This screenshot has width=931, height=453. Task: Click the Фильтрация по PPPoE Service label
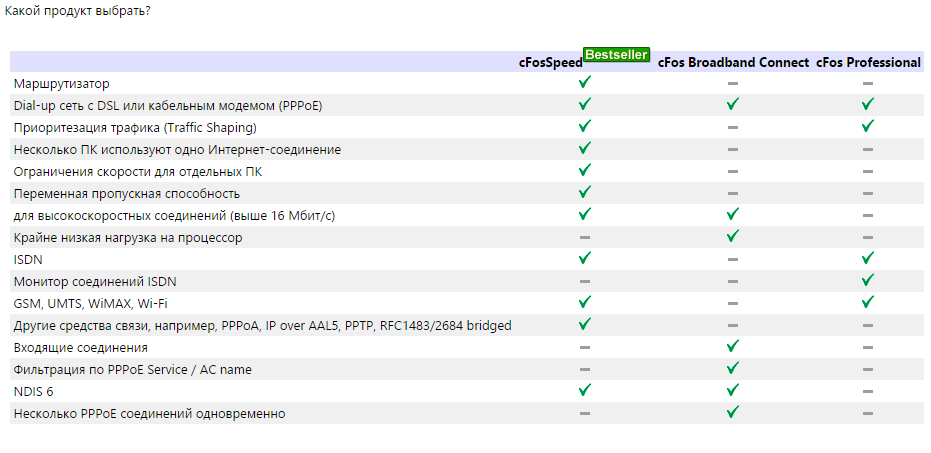coord(132,370)
